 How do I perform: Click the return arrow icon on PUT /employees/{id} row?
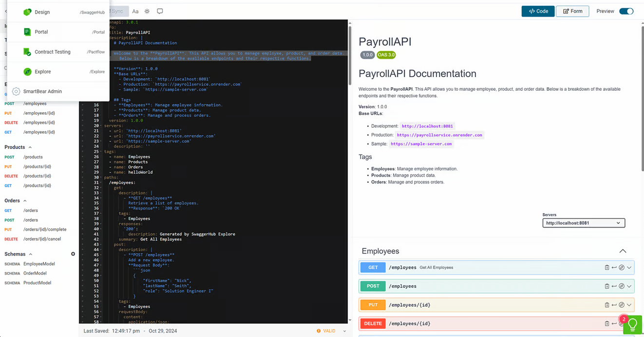(x=614, y=305)
